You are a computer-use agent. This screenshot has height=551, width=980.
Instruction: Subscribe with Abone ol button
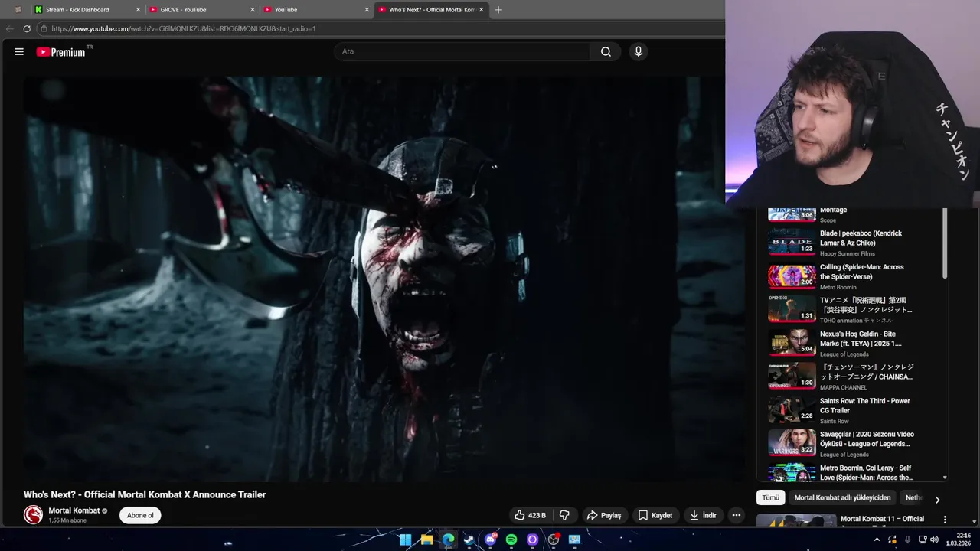coord(140,515)
